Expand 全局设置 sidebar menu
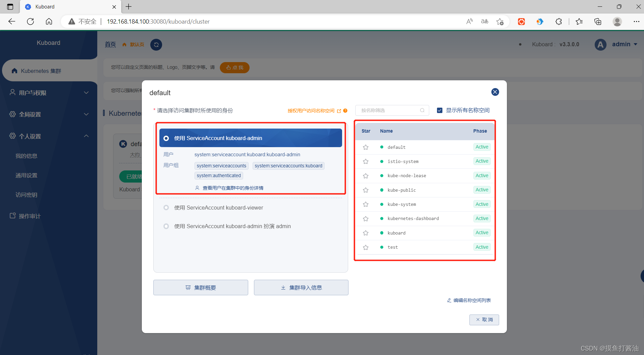The width and height of the screenshot is (644, 355). (x=49, y=114)
